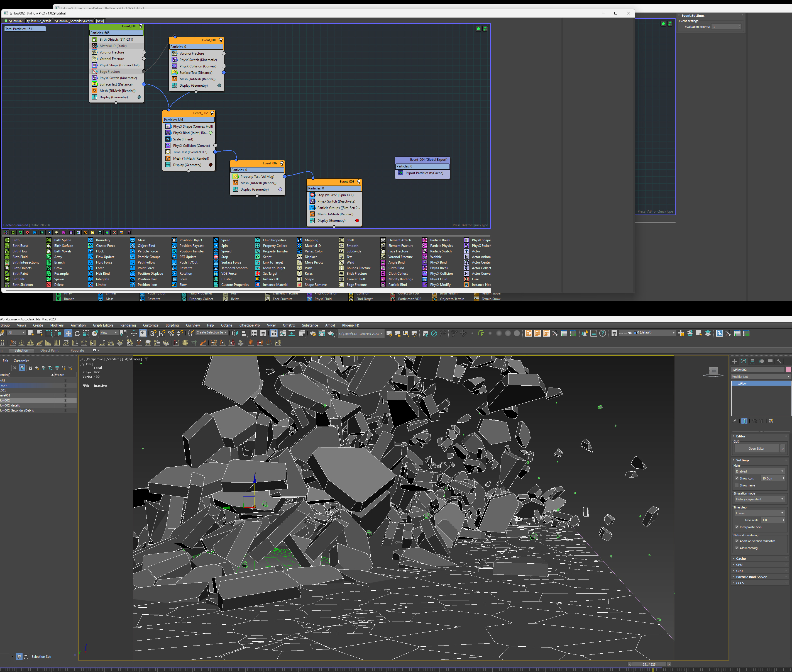
Task: Click the Mirror tool icon
Action: tap(234, 333)
